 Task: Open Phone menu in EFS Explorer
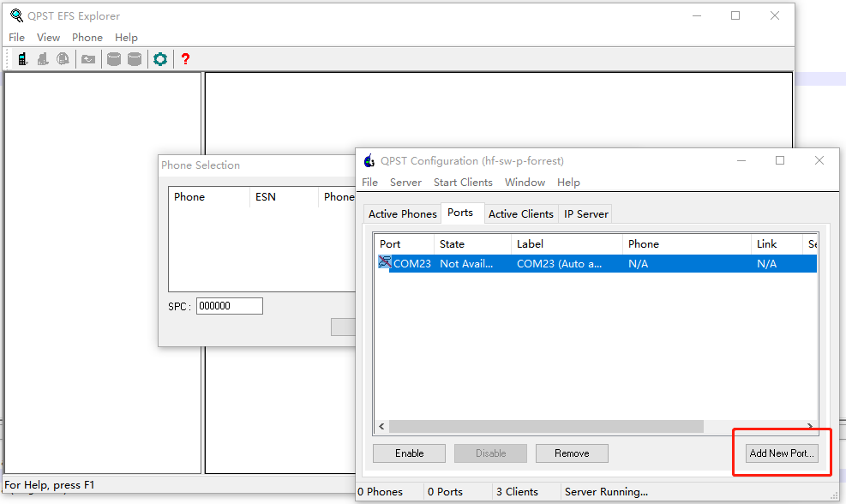point(87,37)
